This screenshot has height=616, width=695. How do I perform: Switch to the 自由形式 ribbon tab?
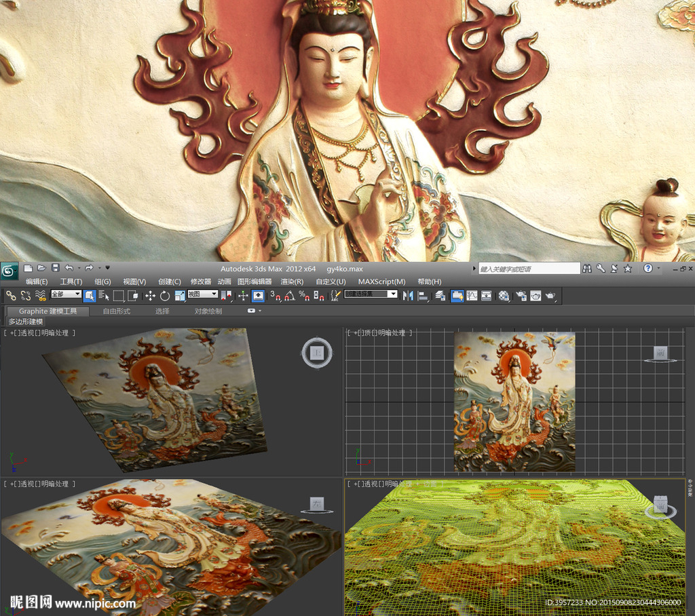pos(117,311)
